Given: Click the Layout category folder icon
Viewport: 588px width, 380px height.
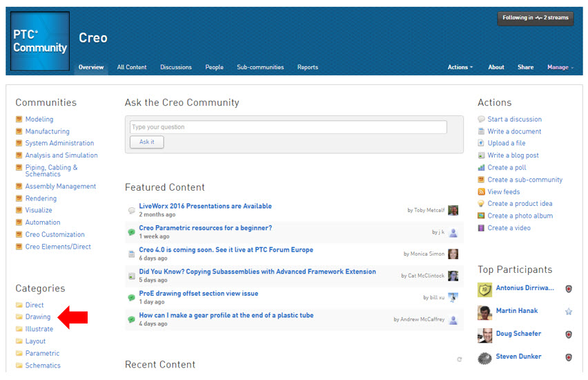Looking at the screenshot, I should (x=19, y=341).
